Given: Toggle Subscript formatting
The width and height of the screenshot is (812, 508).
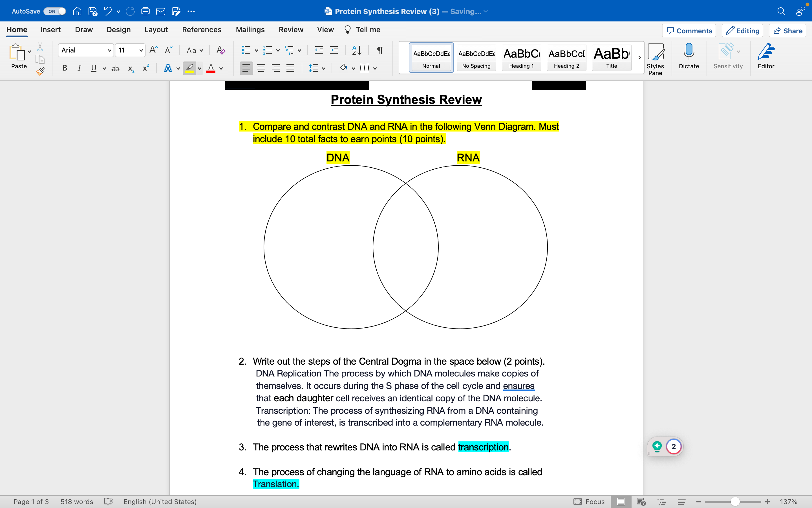Looking at the screenshot, I should click(131, 69).
